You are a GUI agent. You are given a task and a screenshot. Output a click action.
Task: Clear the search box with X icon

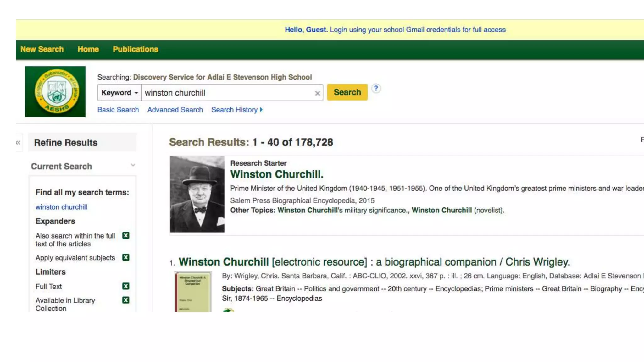[317, 93]
